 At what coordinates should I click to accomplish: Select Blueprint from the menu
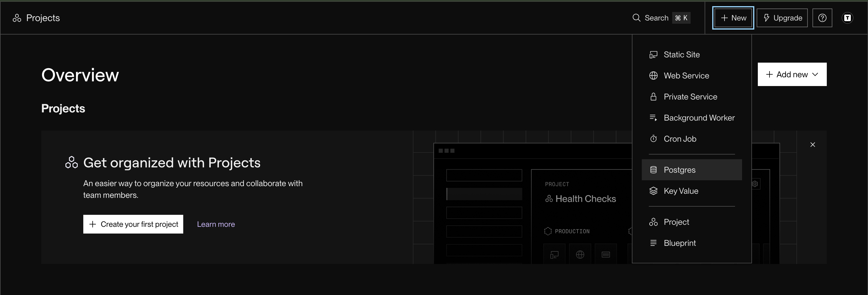(691, 243)
